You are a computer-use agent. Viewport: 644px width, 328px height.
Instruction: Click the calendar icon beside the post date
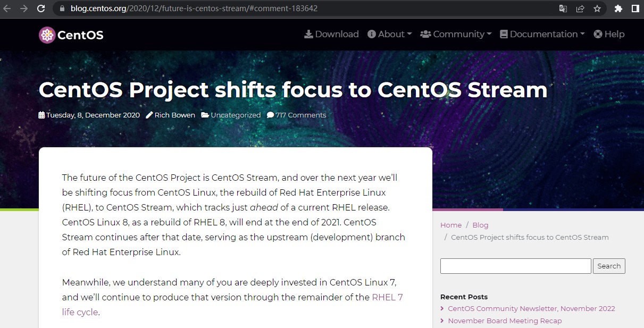[x=41, y=115]
